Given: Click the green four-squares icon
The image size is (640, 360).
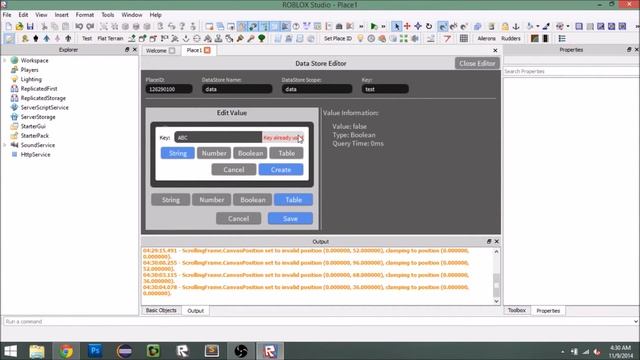Looking at the screenshot, I should tap(404, 38).
